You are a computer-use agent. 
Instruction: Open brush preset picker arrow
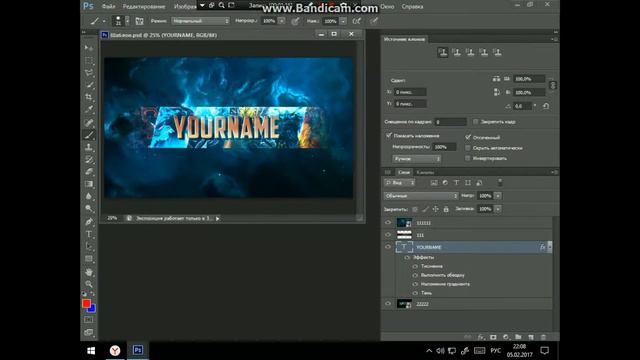pyautogui.click(x=127, y=21)
